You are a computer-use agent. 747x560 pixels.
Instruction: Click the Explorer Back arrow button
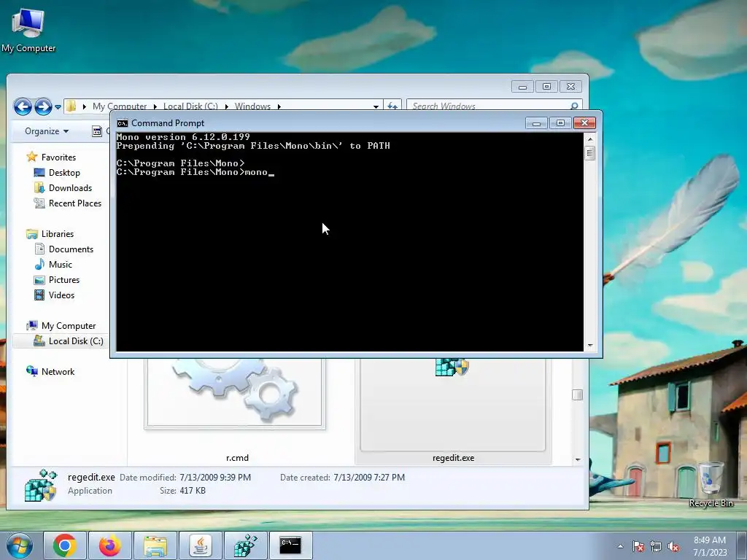(23, 106)
